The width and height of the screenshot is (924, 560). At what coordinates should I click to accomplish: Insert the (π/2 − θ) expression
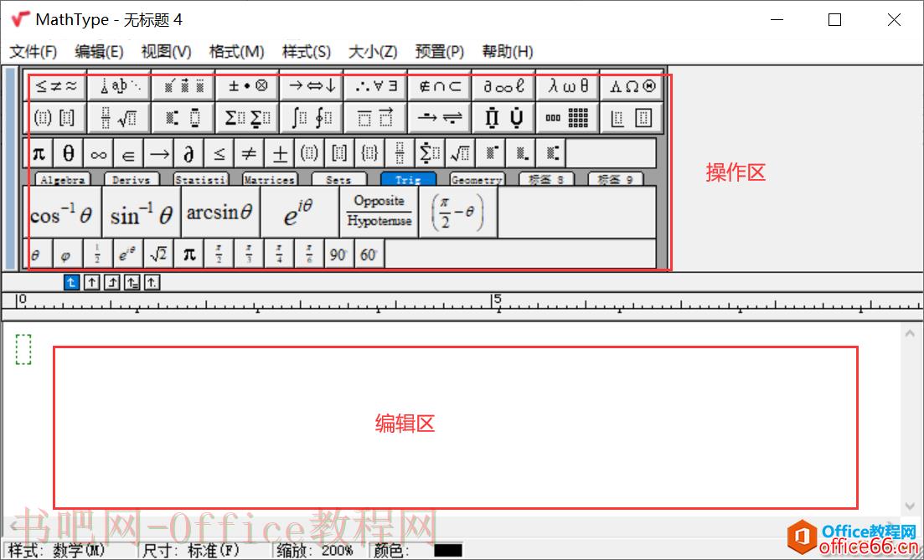[458, 213]
